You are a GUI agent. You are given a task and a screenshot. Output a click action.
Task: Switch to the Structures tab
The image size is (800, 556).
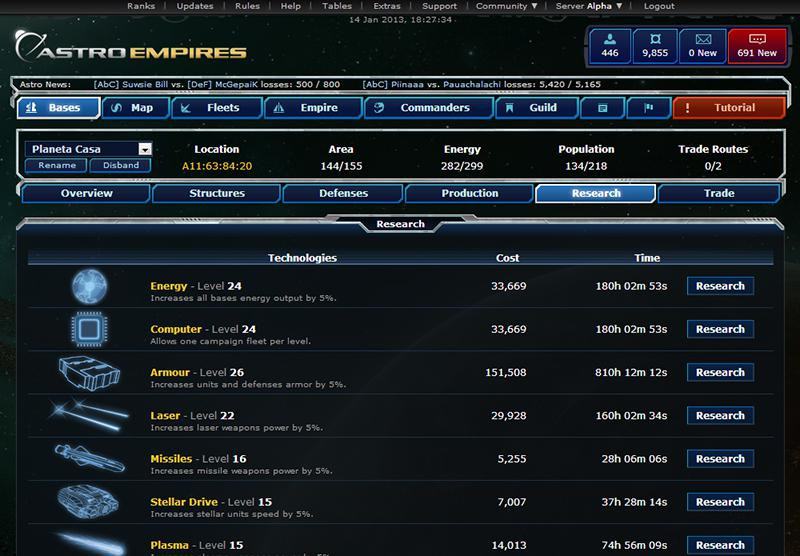(217, 193)
